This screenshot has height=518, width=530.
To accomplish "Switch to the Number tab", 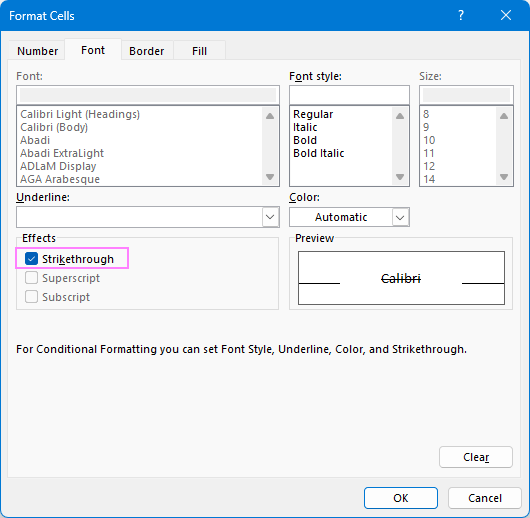I will (x=37, y=51).
